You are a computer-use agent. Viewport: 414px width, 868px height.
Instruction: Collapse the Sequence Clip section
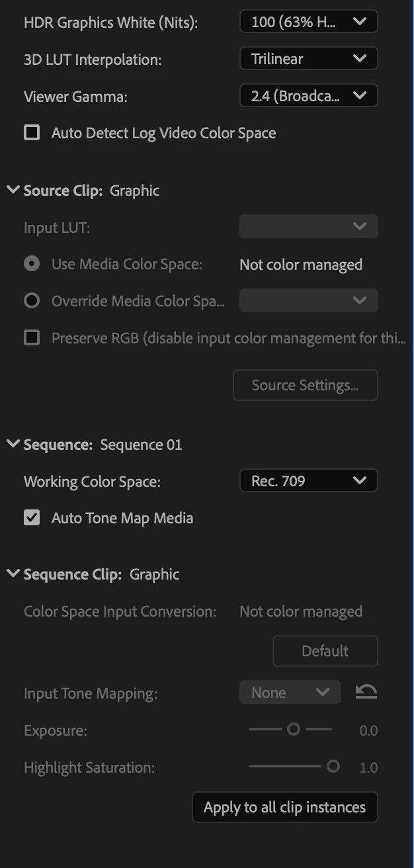(13, 574)
